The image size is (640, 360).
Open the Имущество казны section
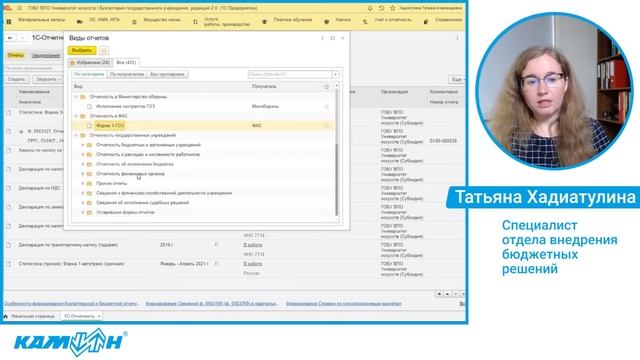point(162,20)
